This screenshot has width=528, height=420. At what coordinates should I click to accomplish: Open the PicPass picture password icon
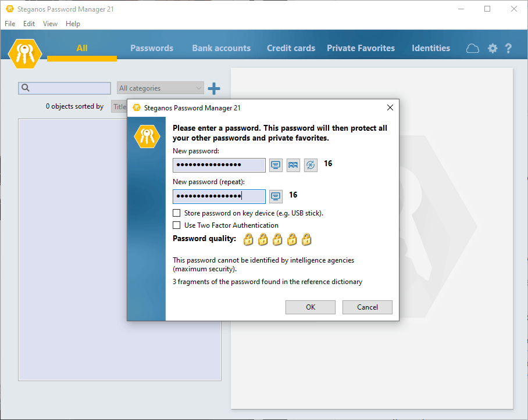293,165
